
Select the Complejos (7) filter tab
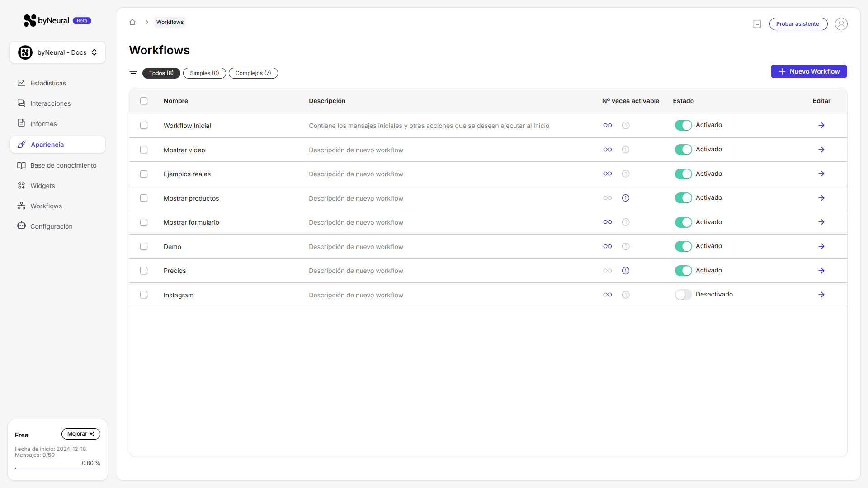click(x=253, y=73)
